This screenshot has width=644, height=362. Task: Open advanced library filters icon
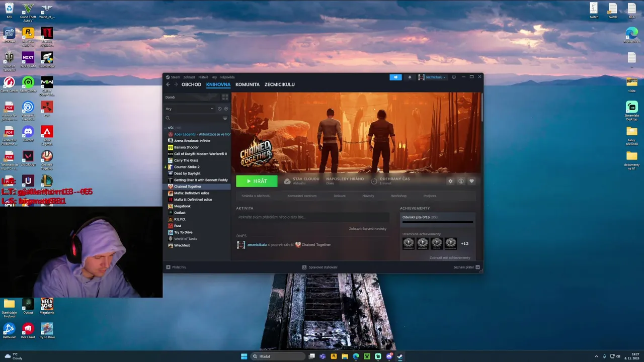tap(225, 118)
